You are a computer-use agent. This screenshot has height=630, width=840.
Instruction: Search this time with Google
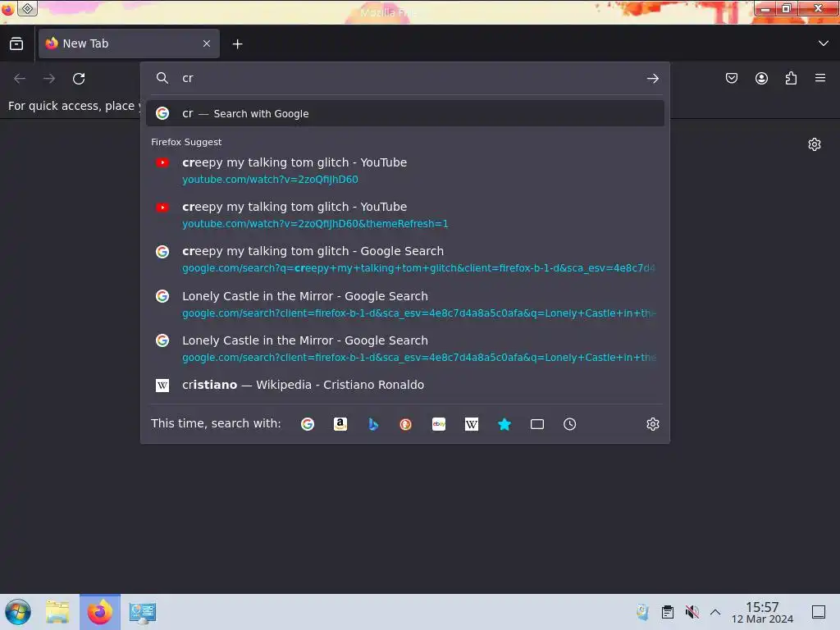pyautogui.click(x=308, y=424)
